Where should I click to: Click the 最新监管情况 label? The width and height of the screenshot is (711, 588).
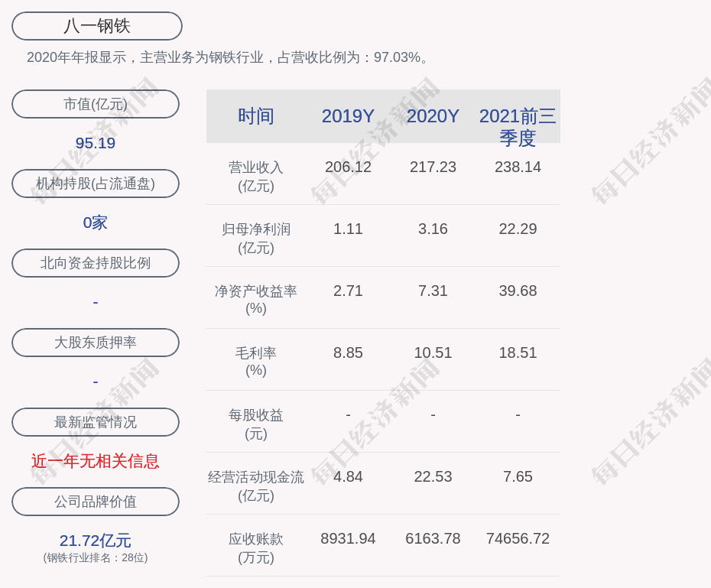point(96,422)
